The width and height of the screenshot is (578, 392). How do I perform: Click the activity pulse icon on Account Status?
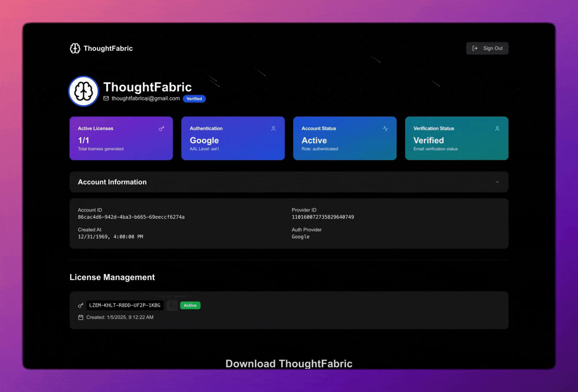385,128
